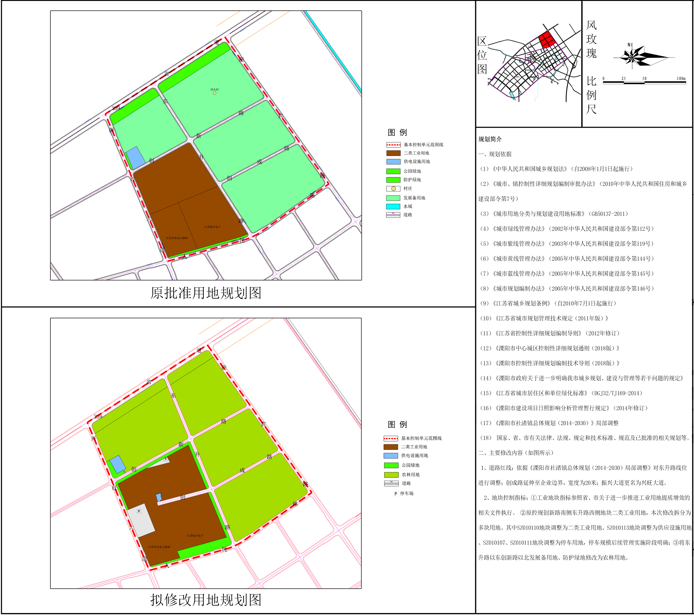Image resolution: width=694 pixels, height=616 pixels.
Task: Click the 拟修改用地规划图 title
Action: pyautogui.click(x=206, y=600)
